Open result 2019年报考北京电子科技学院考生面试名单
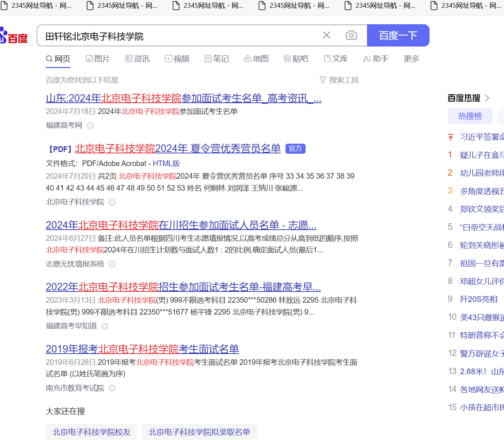Screen dimensions: 504x440 coord(142,349)
